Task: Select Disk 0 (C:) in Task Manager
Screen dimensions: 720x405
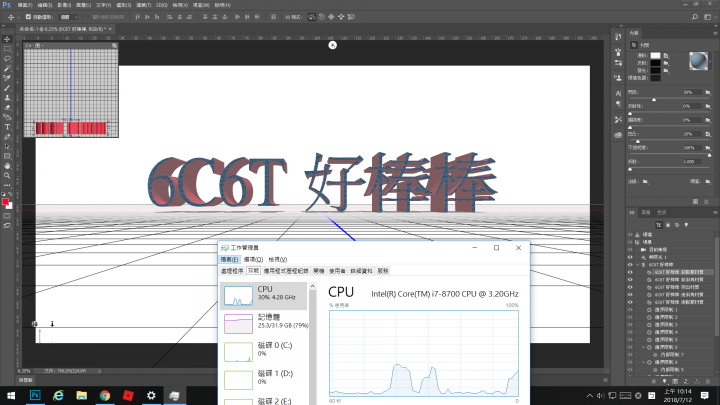Action: click(264, 352)
